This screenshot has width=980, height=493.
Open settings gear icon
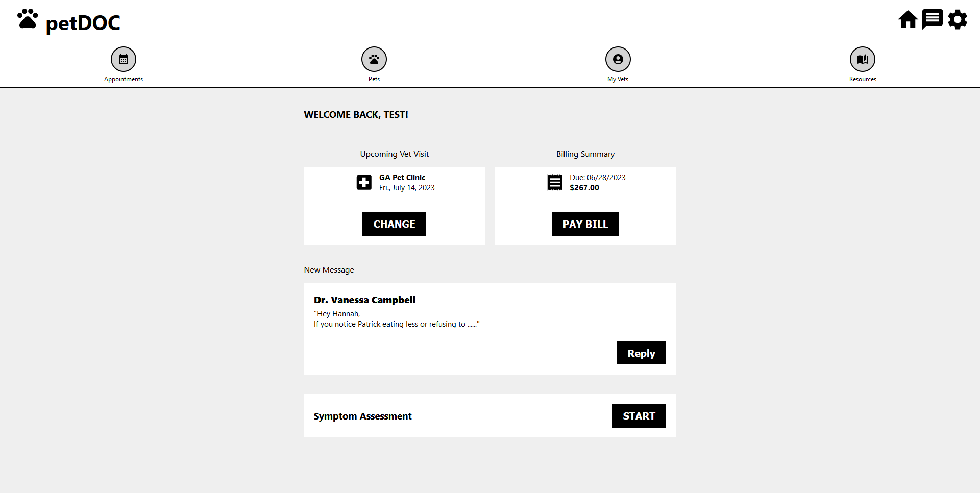coord(958,20)
